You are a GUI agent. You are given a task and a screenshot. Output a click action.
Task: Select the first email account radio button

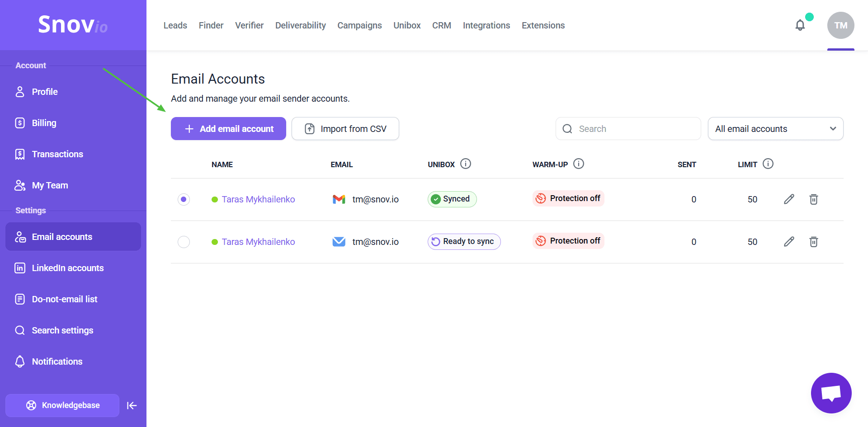tap(184, 199)
